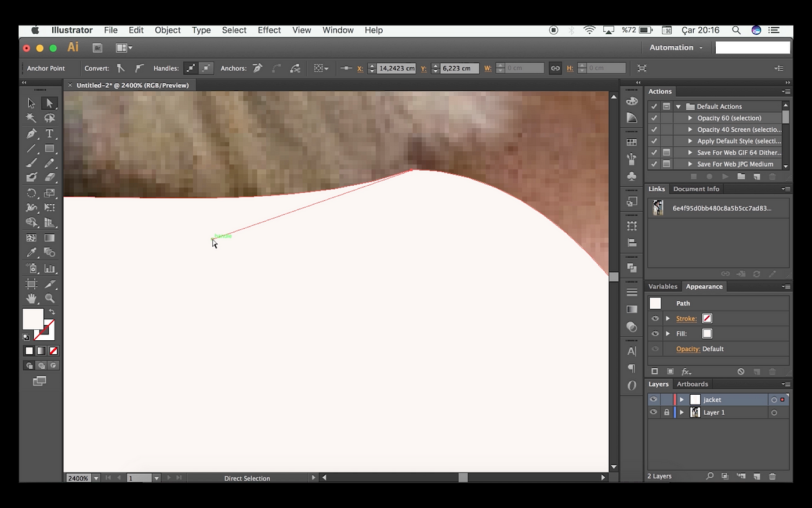Select the Column Graph tool

pos(50,268)
